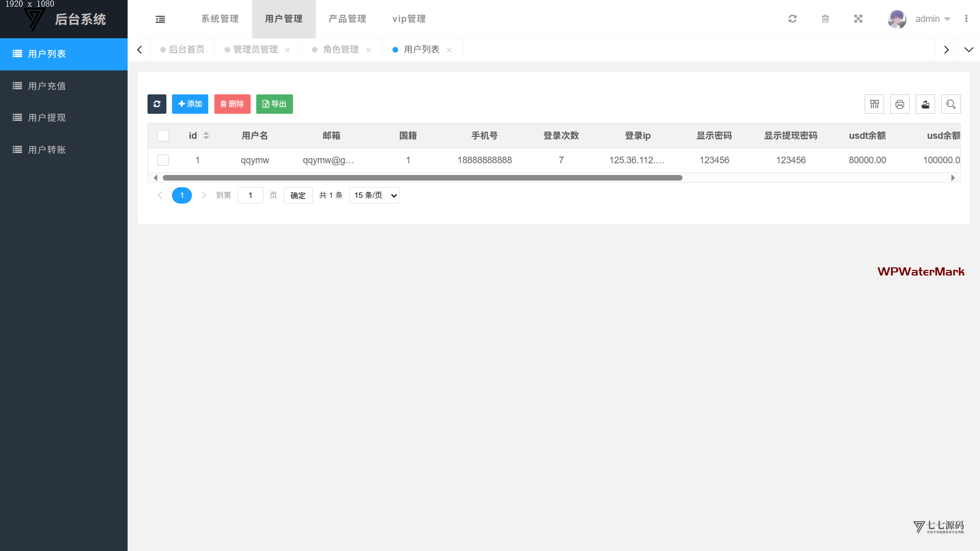Image resolution: width=980 pixels, height=551 pixels.
Task: Open the table search magnifier icon
Action: pyautogui.click(x=951, y=104)
